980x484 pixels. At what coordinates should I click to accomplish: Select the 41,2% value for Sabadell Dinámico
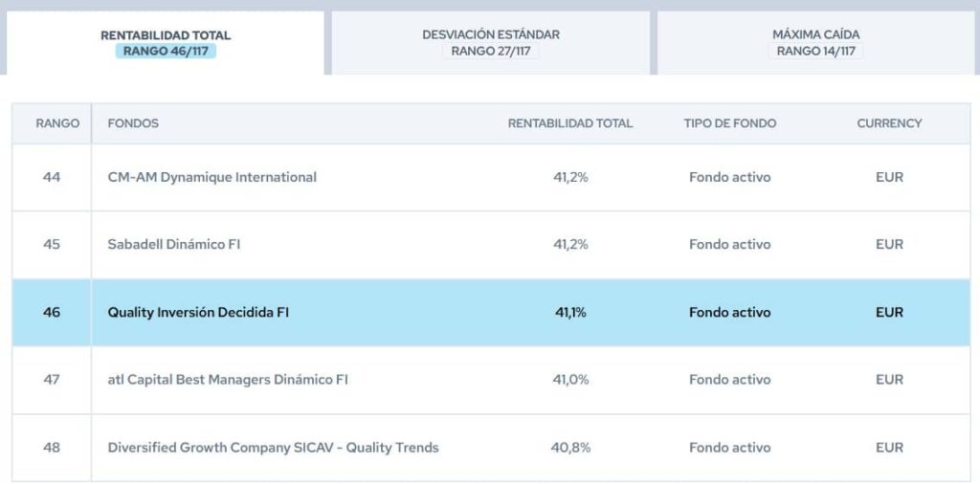570,244
